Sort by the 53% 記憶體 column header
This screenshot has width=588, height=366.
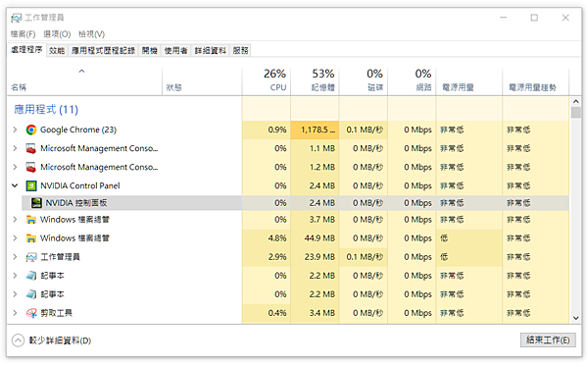(315, 81)
